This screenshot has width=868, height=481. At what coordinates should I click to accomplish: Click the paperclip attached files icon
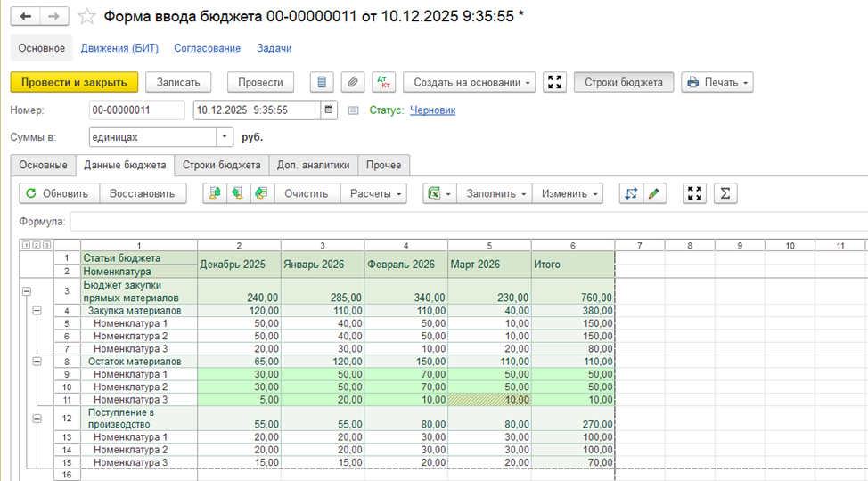coord(353,82)
